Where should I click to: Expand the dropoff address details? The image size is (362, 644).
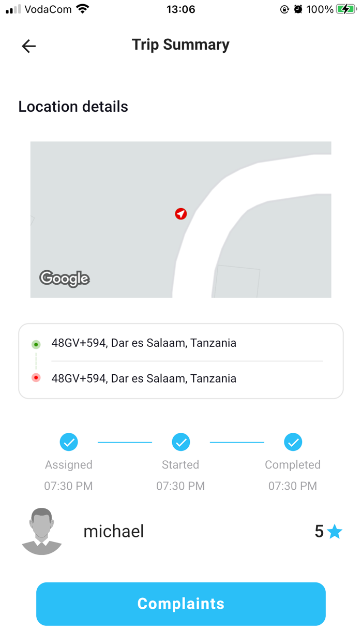(x=144, y=378)
